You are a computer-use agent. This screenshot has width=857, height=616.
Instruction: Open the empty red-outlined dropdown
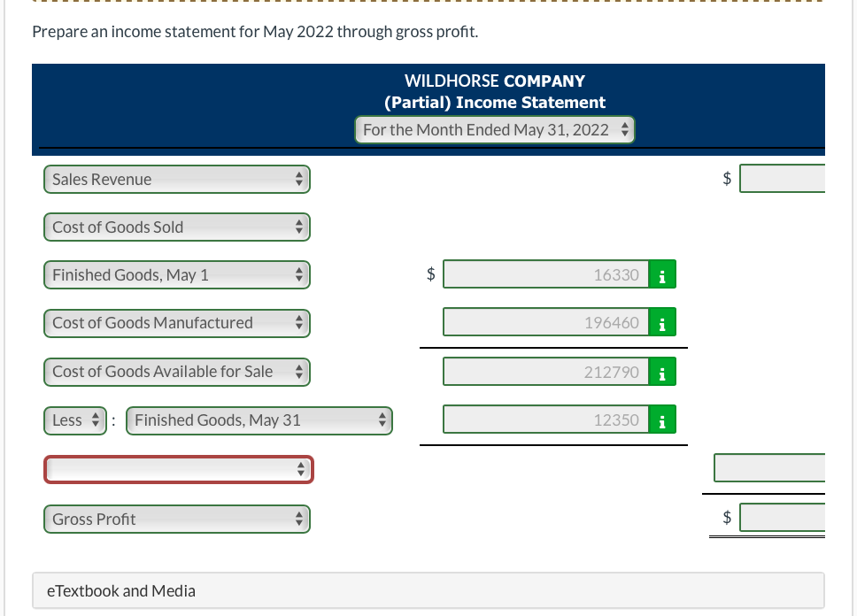[x=179, y=469]
